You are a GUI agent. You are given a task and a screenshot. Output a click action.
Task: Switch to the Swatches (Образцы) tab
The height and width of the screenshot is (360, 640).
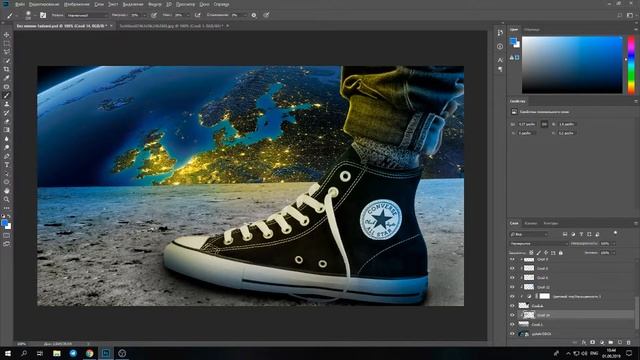coord(532,29)
